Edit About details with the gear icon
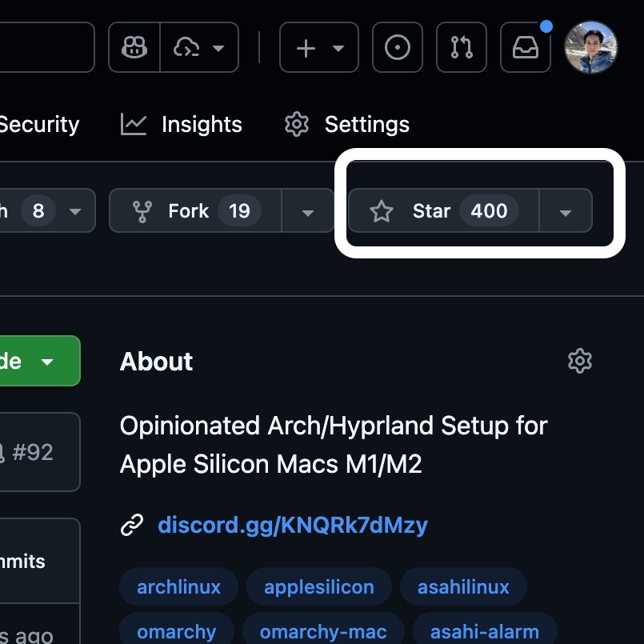Image resolution: width=644 pixels, height=644 pixels. 579,361
